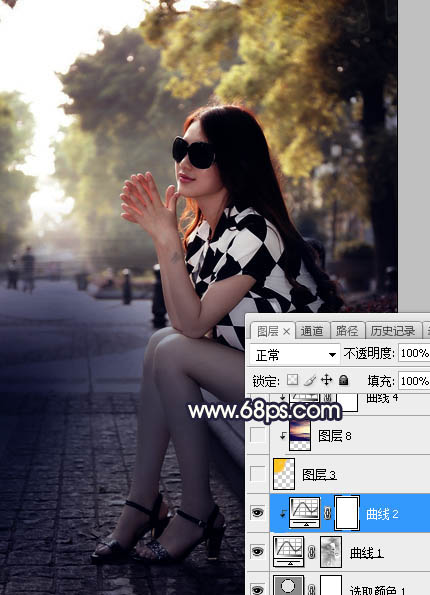Click the 曲线 1 layer mask thumbnail
This screenshot has width=430, height=595.
(x=331, y=552)
